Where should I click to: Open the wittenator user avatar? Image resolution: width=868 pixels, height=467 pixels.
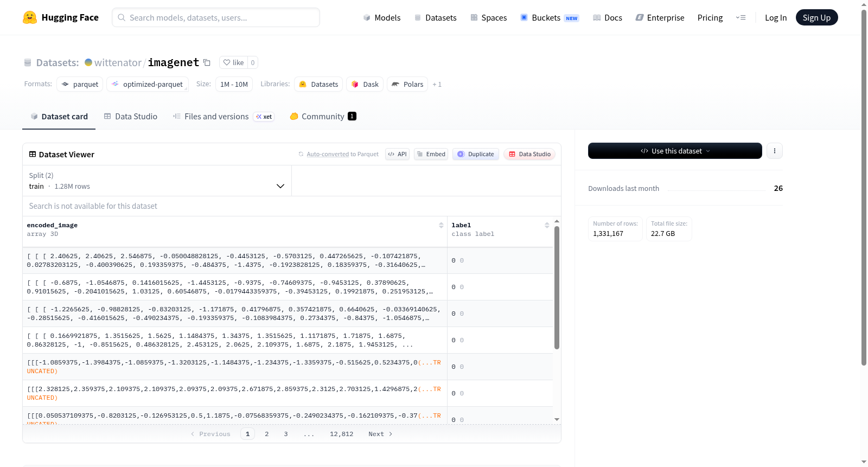click(x=88, y=62)
